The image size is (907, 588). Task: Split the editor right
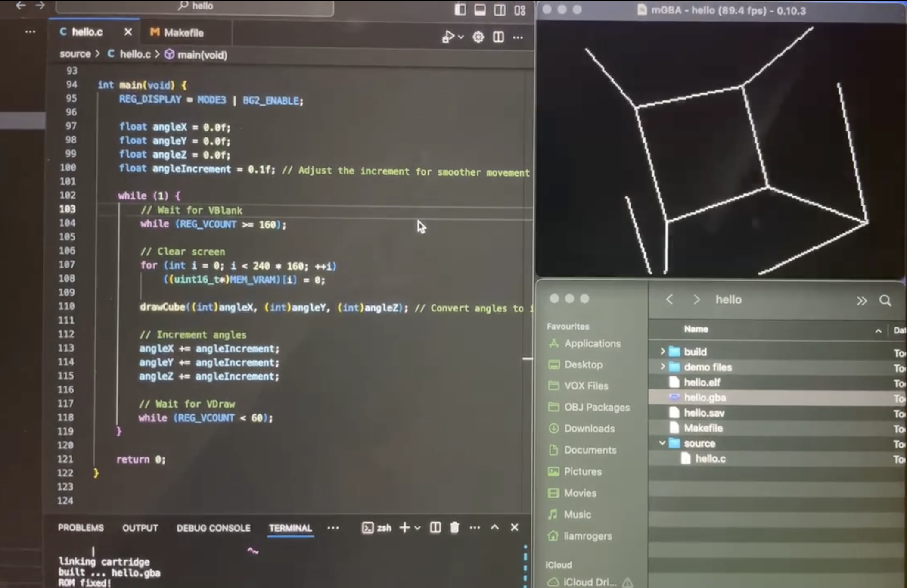point(498,37)
